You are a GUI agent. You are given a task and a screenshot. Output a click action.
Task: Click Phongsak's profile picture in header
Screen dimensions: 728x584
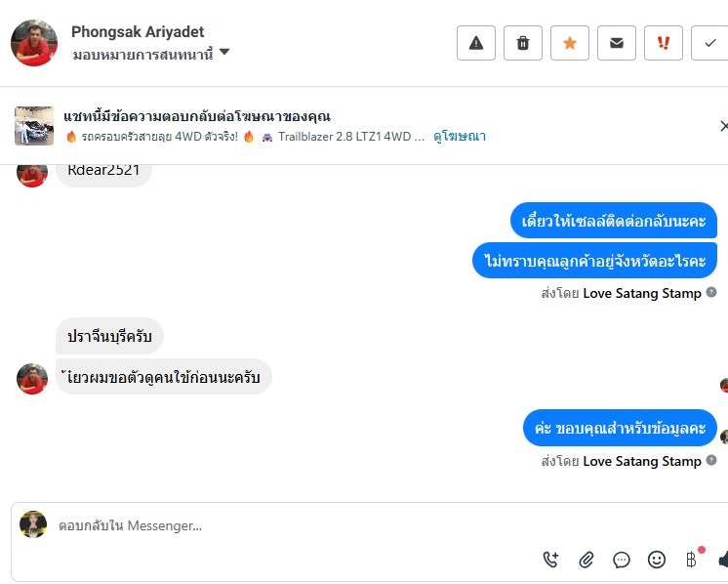[x=34, y=43]
